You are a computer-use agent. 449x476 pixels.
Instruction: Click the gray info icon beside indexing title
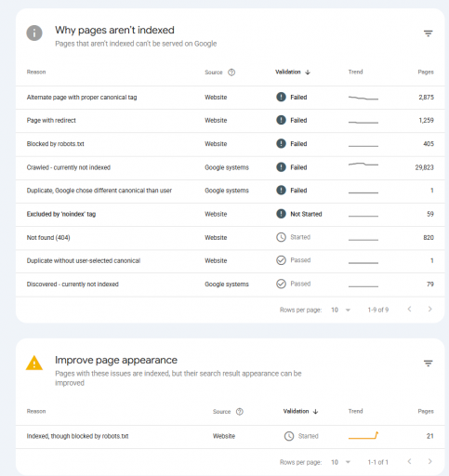[x=34, y=33]
